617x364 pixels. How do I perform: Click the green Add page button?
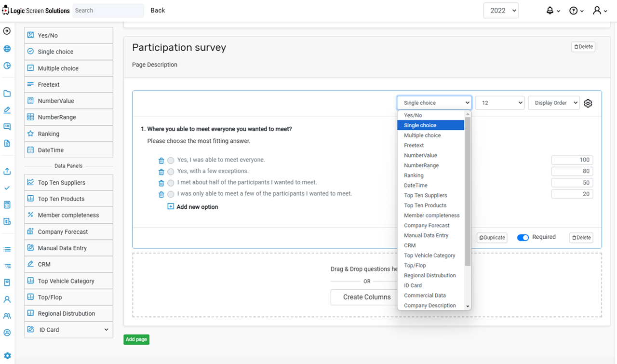coord(136,339)
